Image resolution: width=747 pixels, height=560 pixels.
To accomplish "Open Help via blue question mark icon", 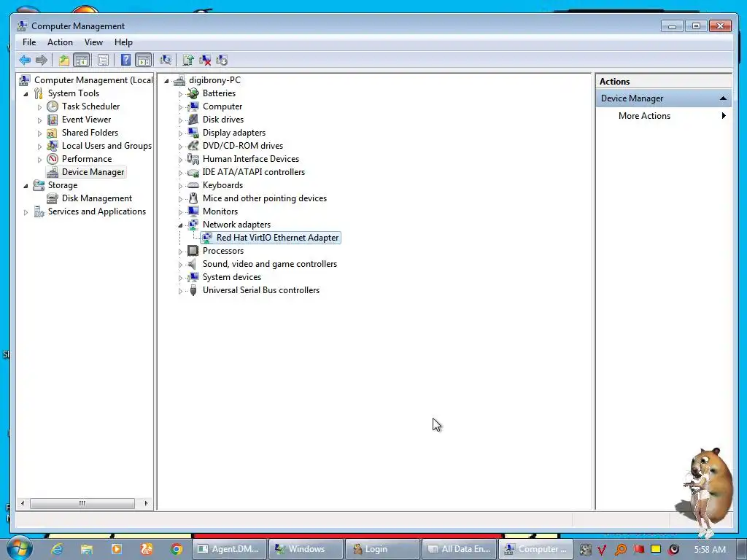I will coord(125,60).
